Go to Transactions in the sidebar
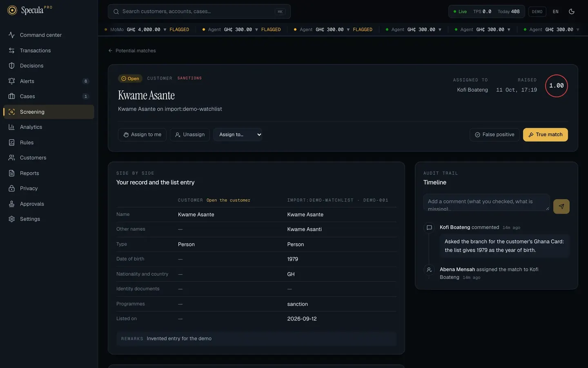The height and width of the screenshot is (368, 588). [x=49, y=50]
